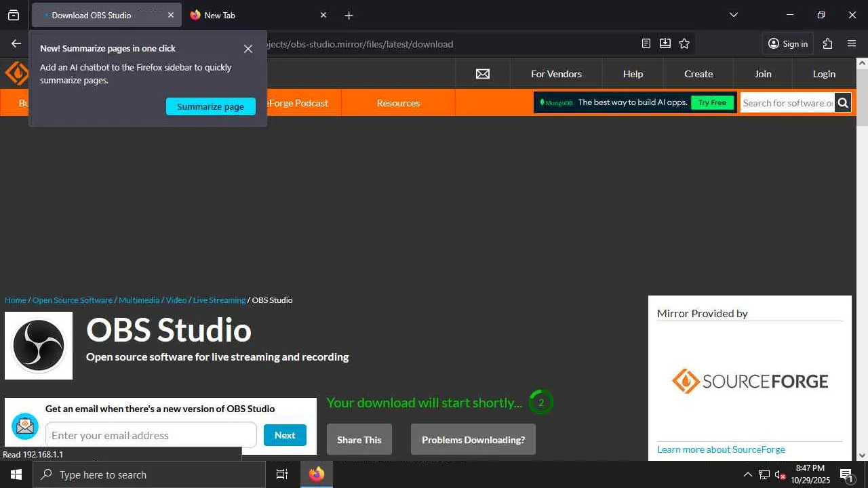The height and width of the screenshot is (488, 868).
Task: Click the orange SourceForge diamond logo in header
Action: (16, 73)
